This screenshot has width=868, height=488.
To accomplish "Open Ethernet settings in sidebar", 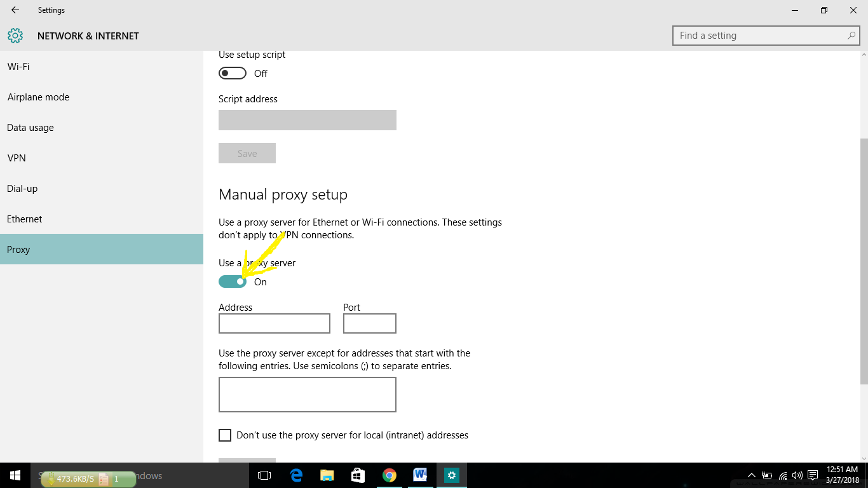I will point(102,219).
